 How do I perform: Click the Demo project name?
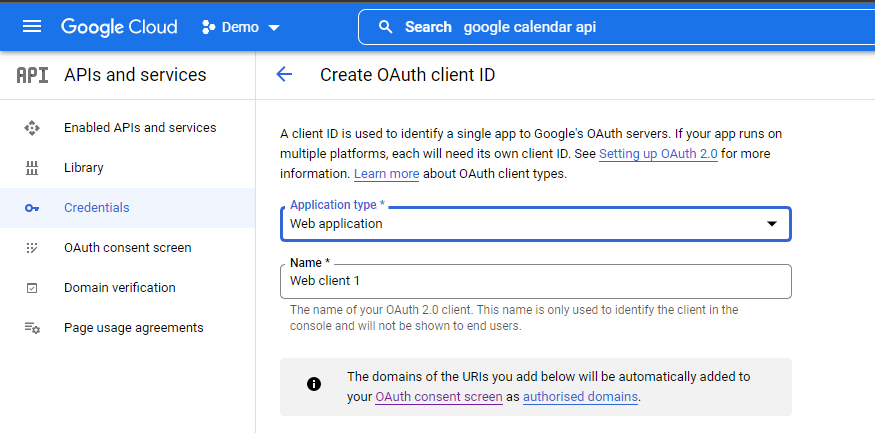240,27
